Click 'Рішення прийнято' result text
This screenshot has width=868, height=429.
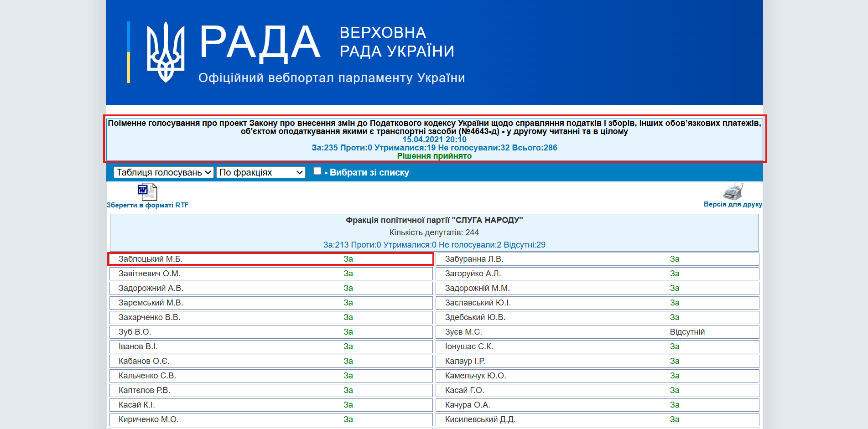pos(434,156)
